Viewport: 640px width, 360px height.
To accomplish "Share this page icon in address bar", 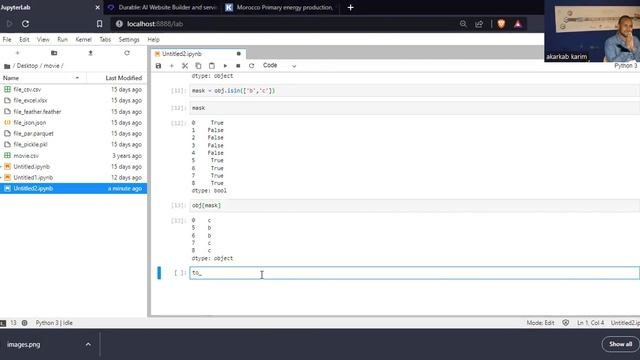I will pos(479,24).
